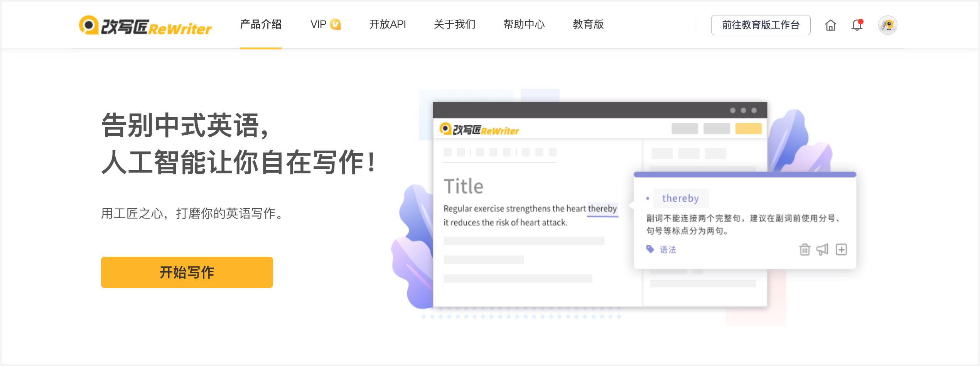Screen dimensions: 980x366
Task: Open the notification bell with red dot
Action: [x=857, y=25]
